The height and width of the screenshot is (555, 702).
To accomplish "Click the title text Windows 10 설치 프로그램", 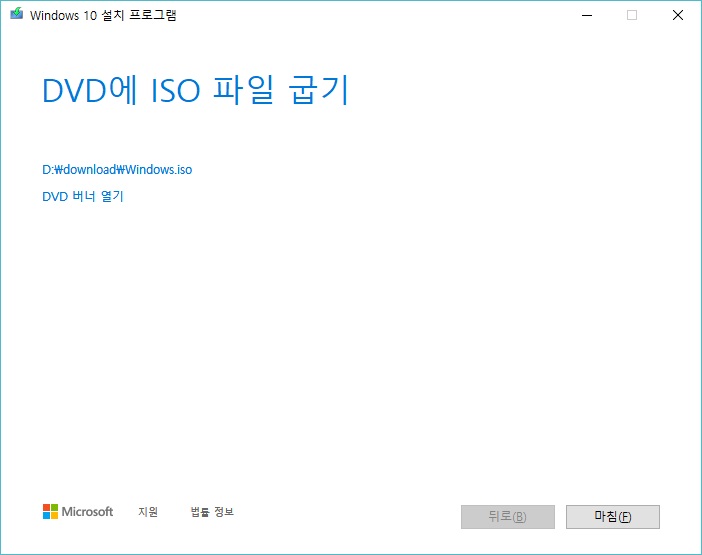I will point(103,15).
